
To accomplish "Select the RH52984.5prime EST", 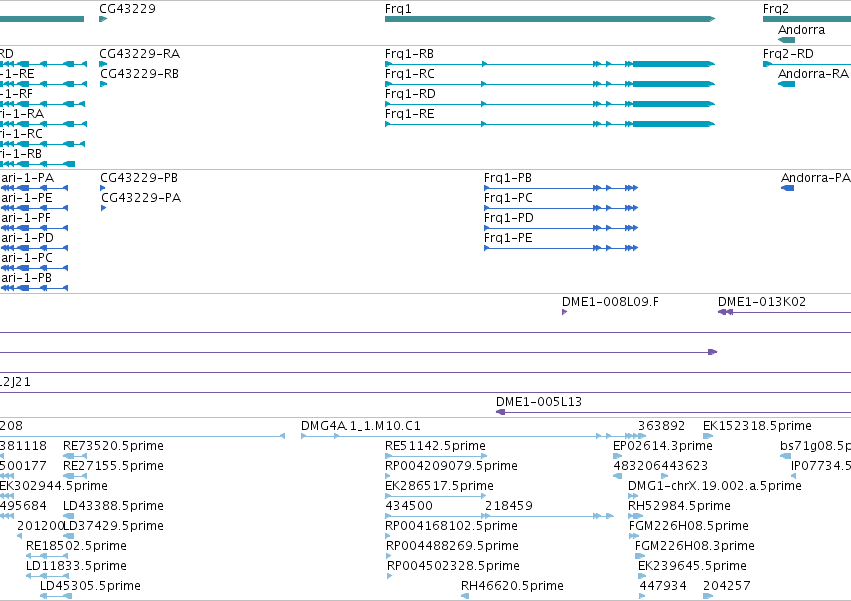I will point(635,516).
